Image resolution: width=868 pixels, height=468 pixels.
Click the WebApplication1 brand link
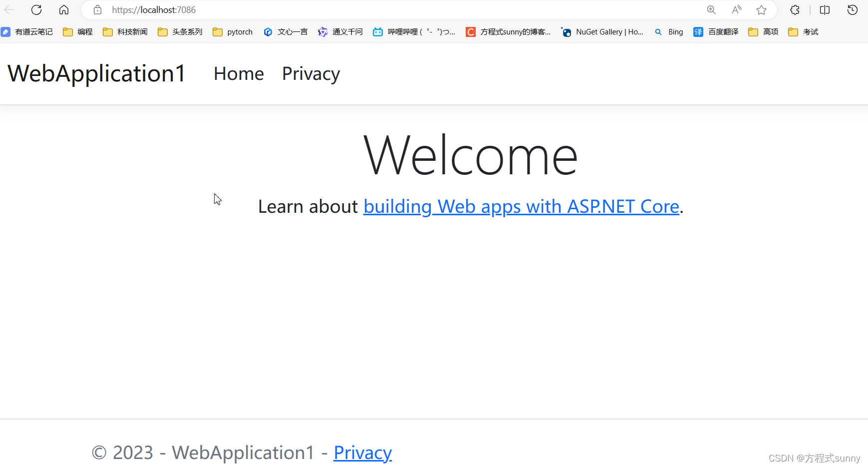click(97, 73)
